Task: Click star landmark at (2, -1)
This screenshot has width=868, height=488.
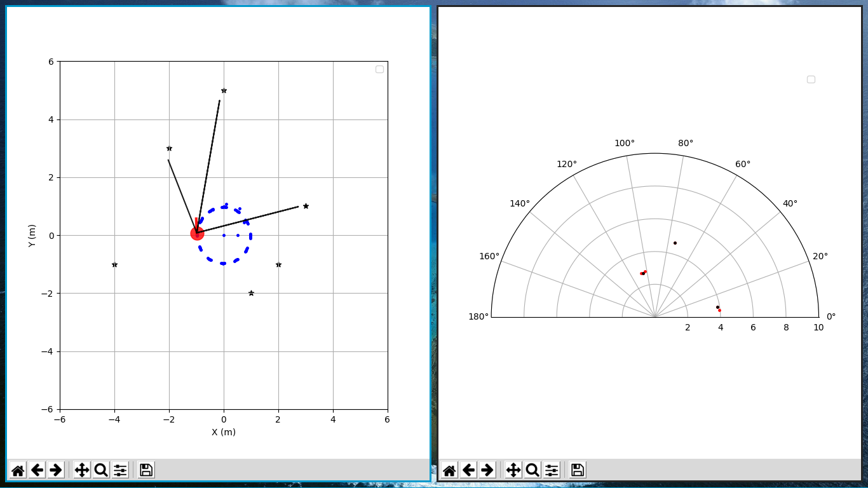Action: coord(278,264)
